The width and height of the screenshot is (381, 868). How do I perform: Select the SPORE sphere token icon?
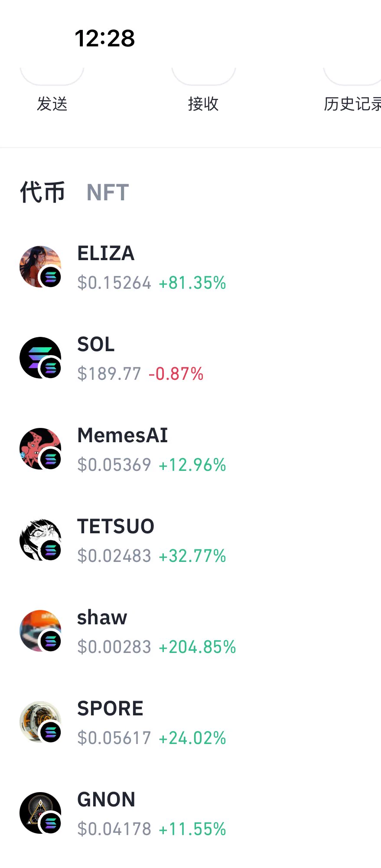[x=40, y=722]
